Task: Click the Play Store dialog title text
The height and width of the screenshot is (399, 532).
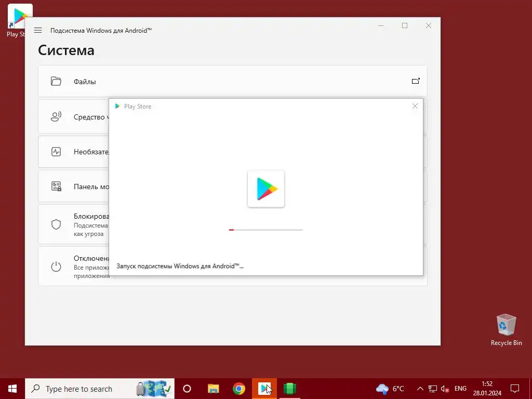Action: 137,106
